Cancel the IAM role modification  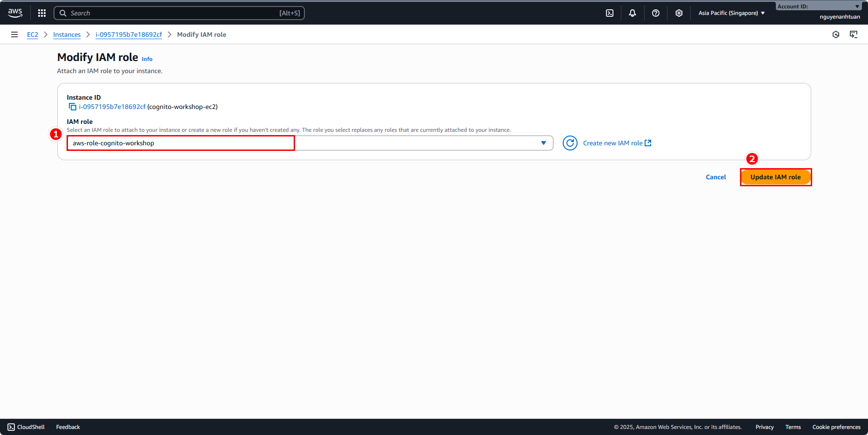click(716, 177)
